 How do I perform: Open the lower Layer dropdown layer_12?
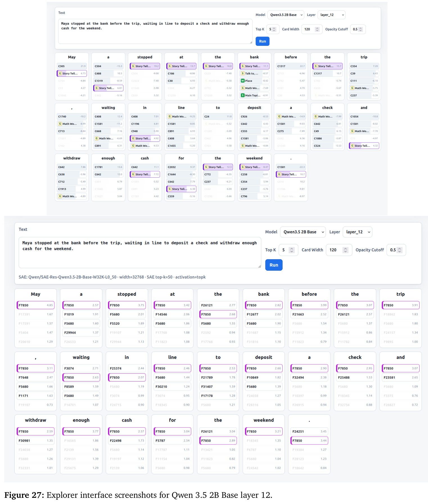click(357, 232)
